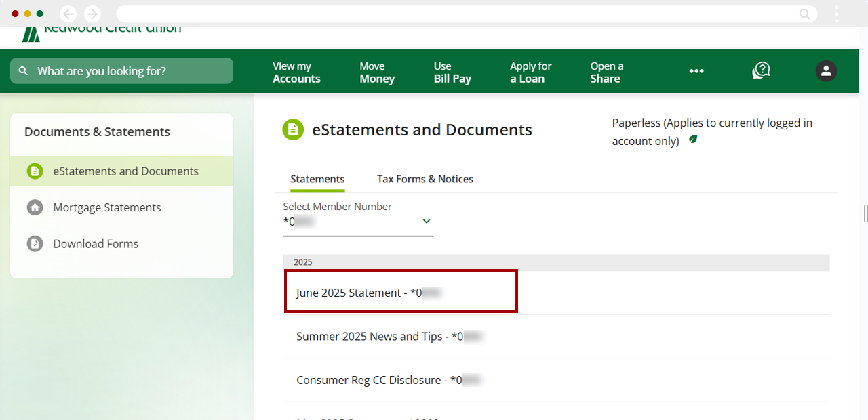This screenshot has height=420, width=868.
Task: Click the browser back arrow
Action: [x=68, y=14]
